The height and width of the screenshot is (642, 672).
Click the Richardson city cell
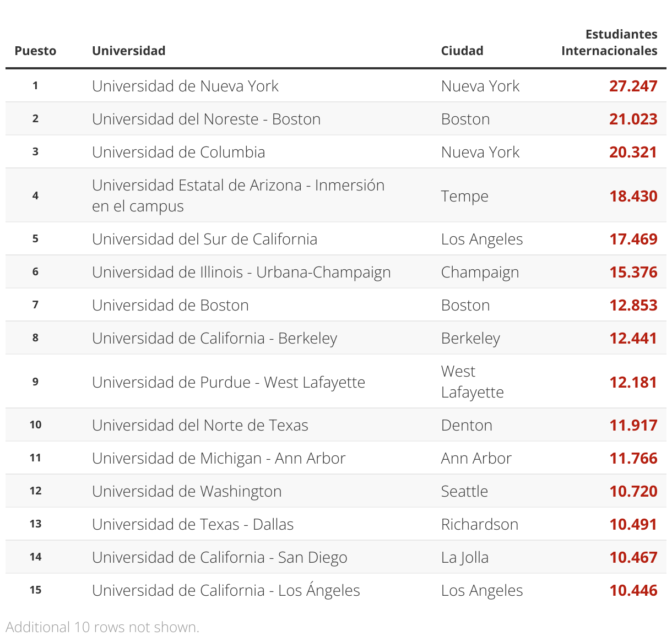point(479,524)
